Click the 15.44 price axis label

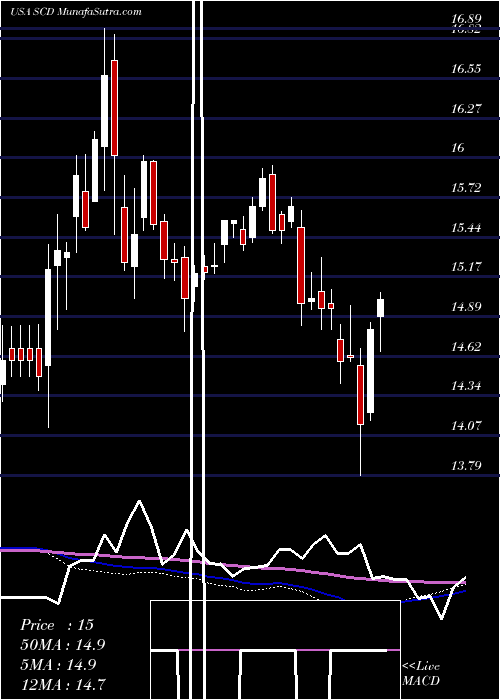click(467, 228)
